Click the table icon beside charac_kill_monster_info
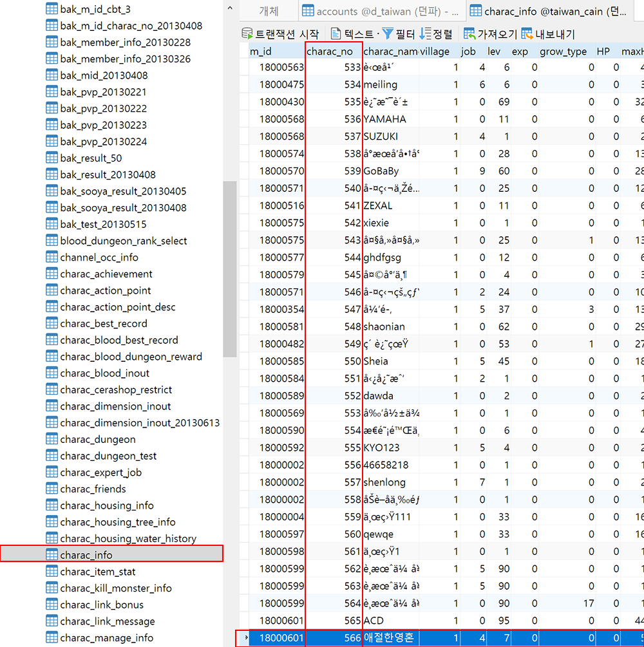 pyautogui.click(x=52, y=588)
